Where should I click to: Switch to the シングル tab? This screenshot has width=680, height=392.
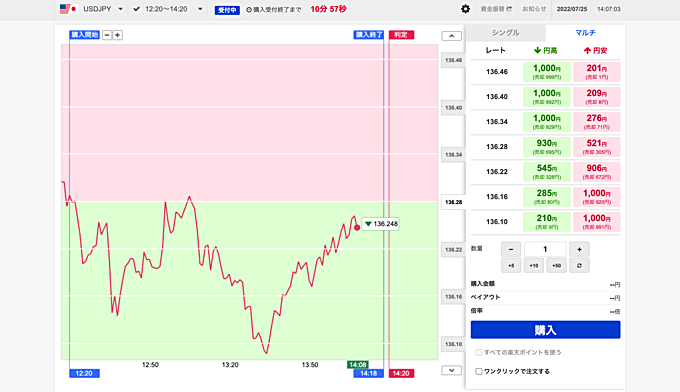(x=505, y=33)
